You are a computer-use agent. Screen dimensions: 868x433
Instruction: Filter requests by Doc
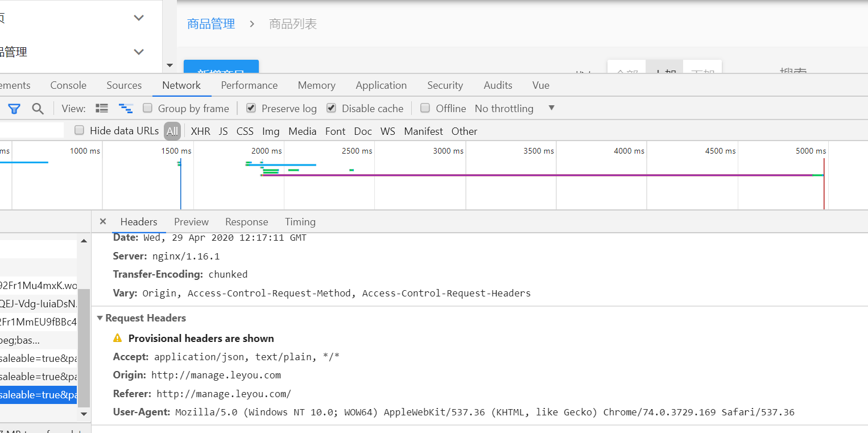[363, 131]
